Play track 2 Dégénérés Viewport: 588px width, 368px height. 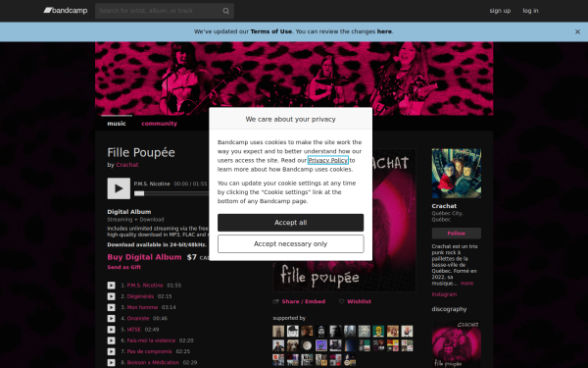(112, 296)
